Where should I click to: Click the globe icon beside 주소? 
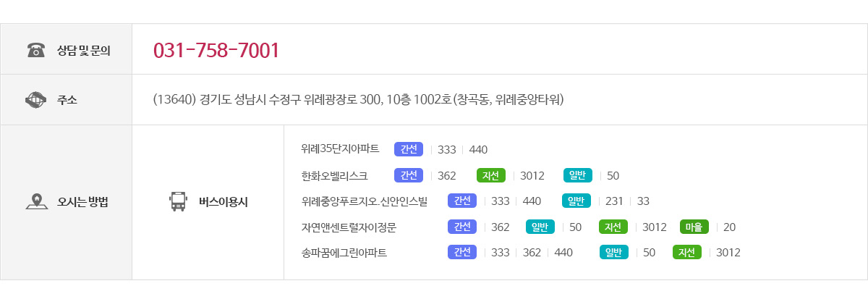pos(35,99)
